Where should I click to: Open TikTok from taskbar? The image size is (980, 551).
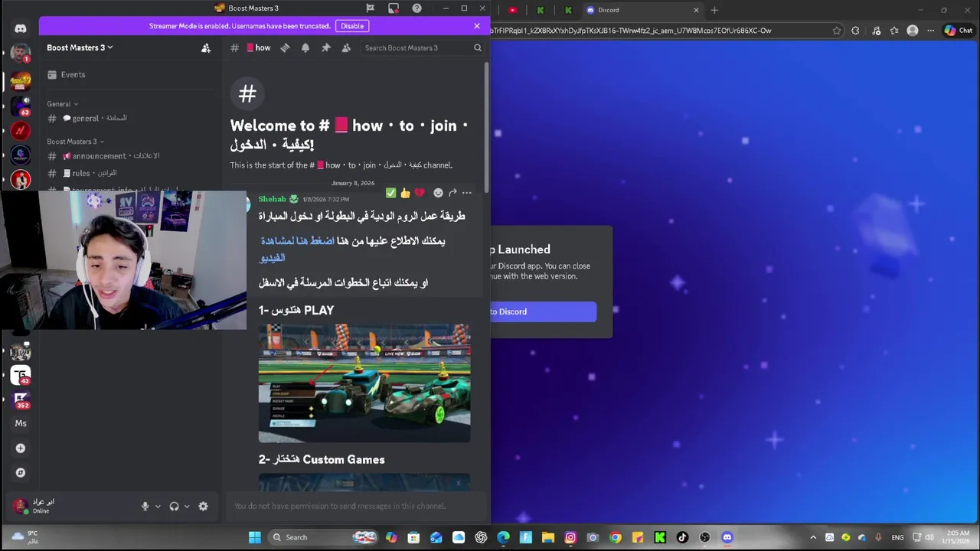click(x=682, y=537)
